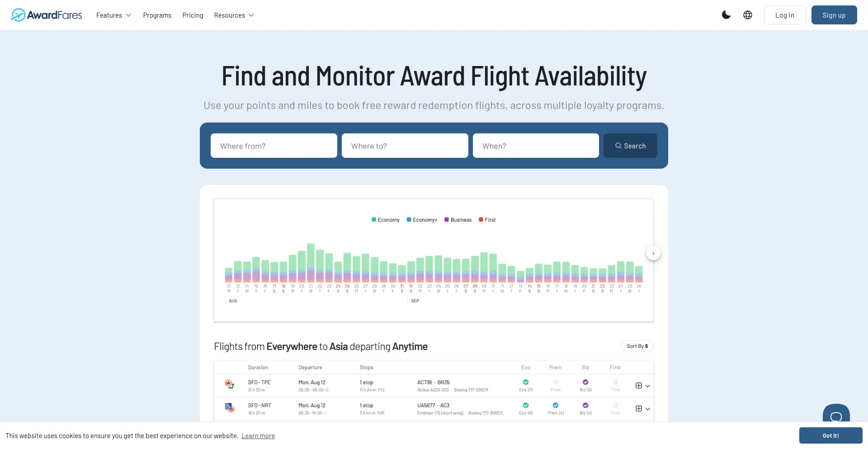Click the AwardFares logo

pos(47,15)
